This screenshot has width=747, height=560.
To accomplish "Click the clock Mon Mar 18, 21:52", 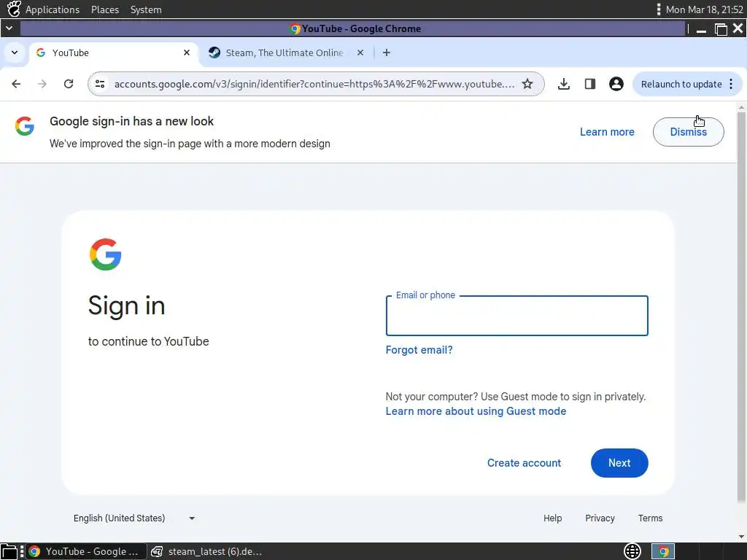I will 704,9.
